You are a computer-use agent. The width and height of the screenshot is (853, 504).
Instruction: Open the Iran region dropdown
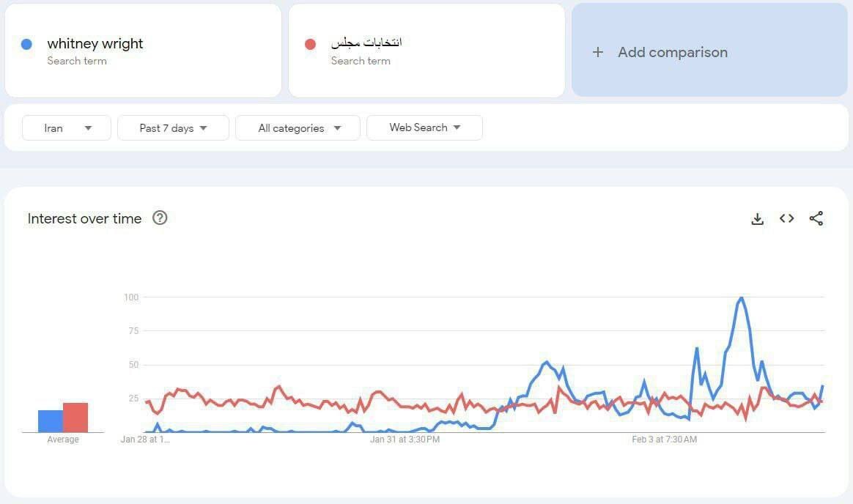pos(67,127)
